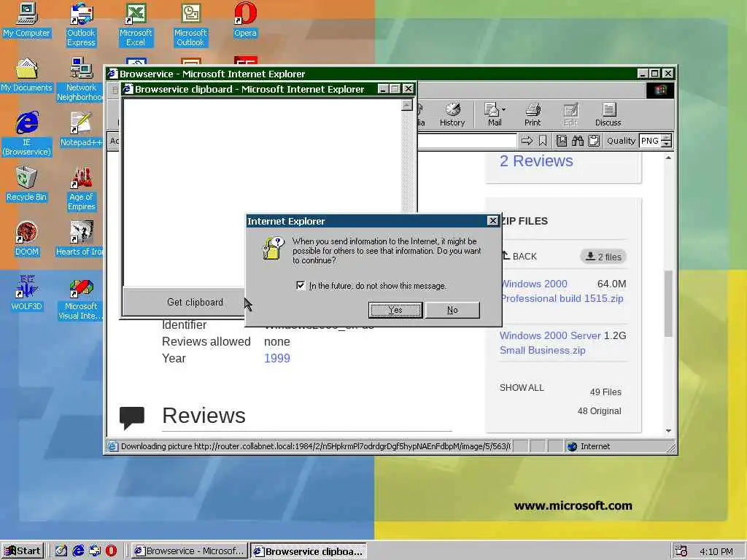Switch to 'Browservice - Microsof...' taskbar button
747x560 pixels.
(x=190, y=551)
